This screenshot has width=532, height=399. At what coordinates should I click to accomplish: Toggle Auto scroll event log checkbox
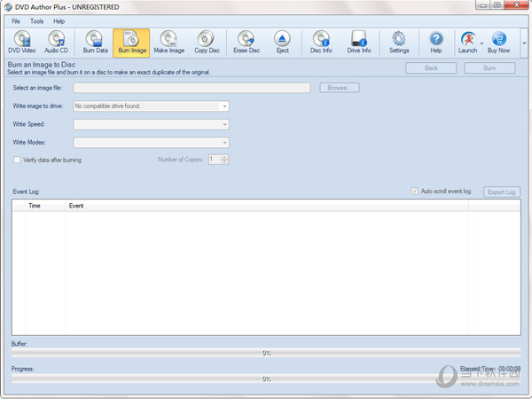tap(414, 191)
